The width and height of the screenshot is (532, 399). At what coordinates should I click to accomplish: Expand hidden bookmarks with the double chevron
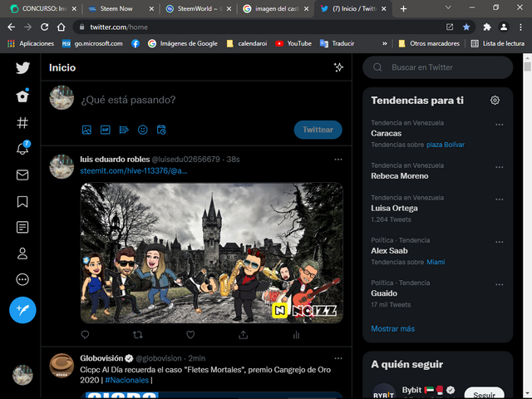tap(384, 43)
